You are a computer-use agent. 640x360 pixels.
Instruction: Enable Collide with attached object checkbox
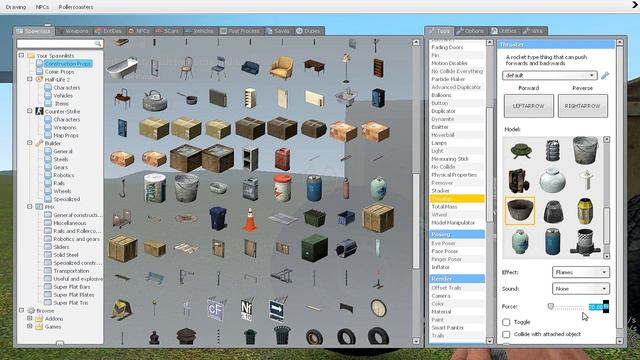pyautogui.click(x=506, y=334)
